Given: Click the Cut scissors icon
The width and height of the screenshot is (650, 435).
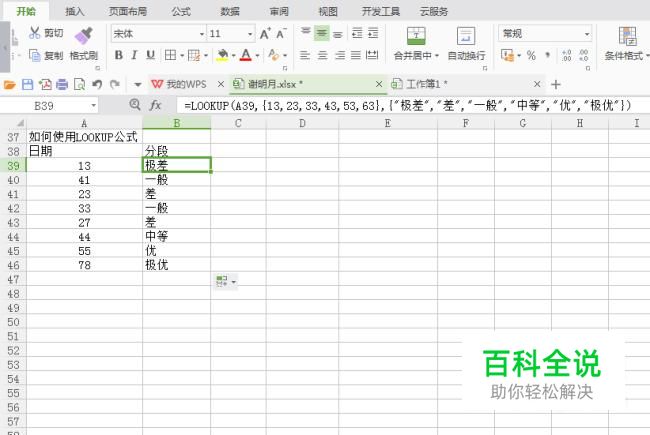Looking at the screenshot, I should point(34,33).
